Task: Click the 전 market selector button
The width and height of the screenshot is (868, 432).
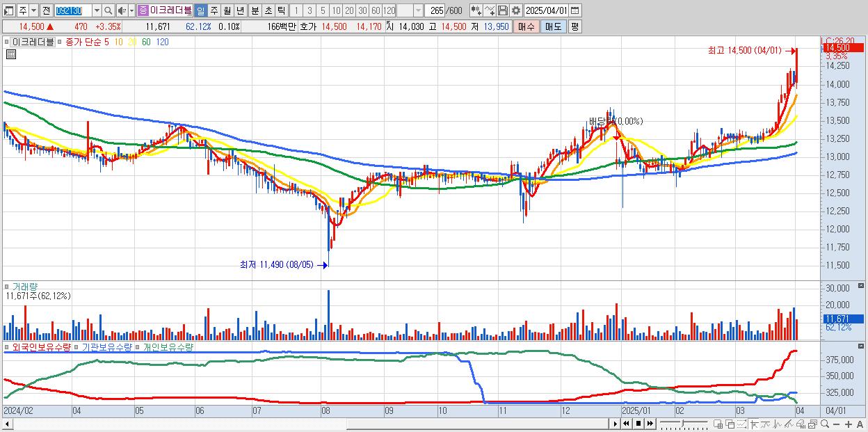Action: click(x=46, y=10)
